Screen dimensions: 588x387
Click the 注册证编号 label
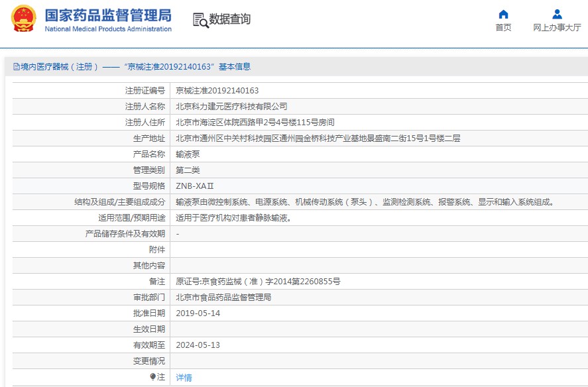pyautogui.click(x=145, y=91)
